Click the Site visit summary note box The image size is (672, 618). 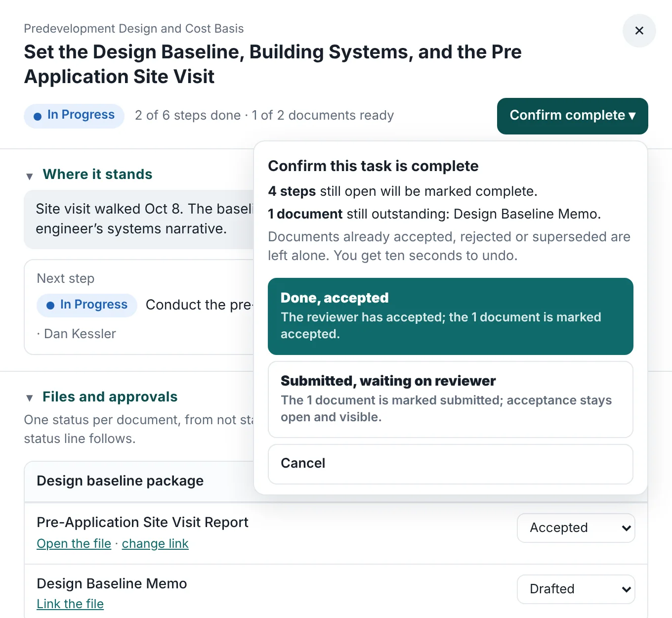pos(139,219)
